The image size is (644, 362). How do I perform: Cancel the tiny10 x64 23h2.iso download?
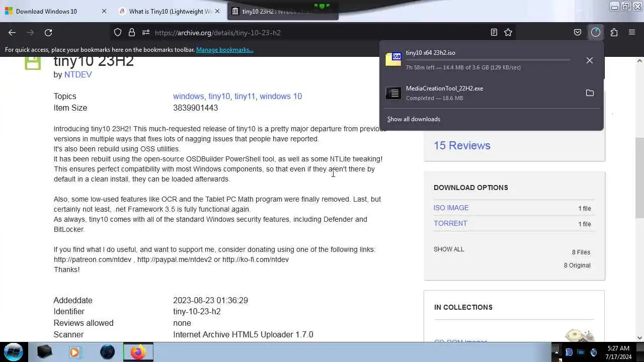(x=590, y=60)
